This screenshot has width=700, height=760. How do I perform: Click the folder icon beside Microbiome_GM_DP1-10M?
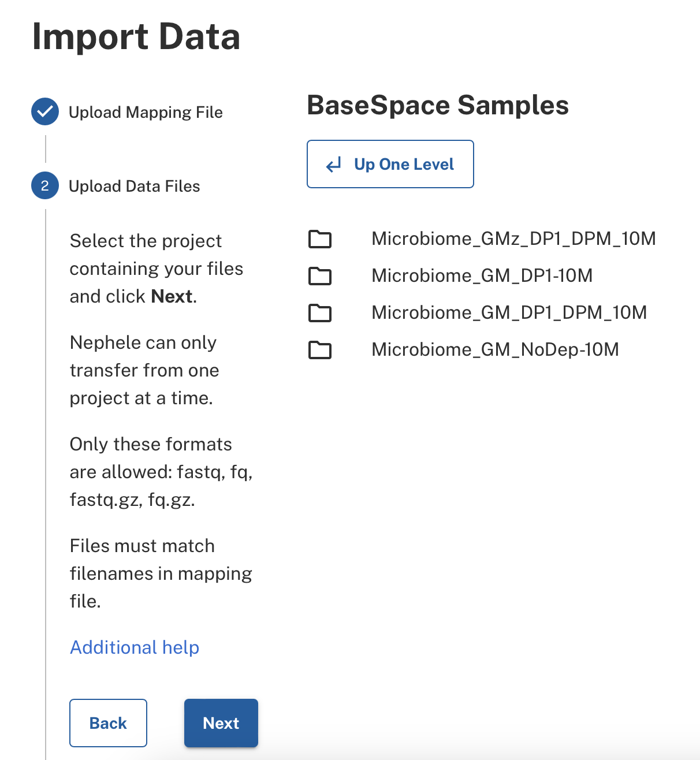coord(320,276)
